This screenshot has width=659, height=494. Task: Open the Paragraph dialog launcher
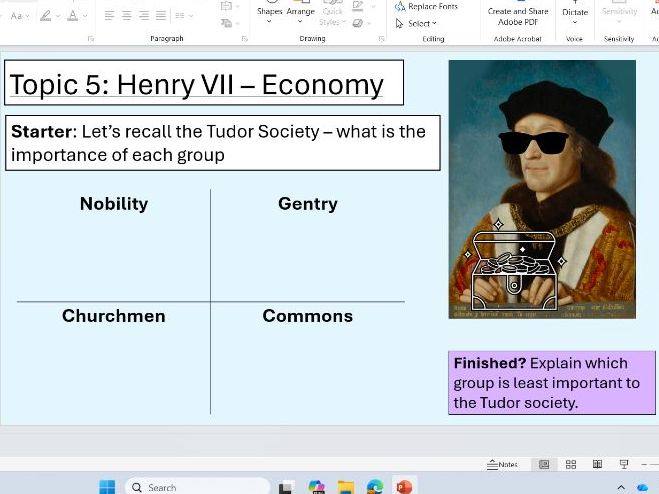click(x=245, y=39)
